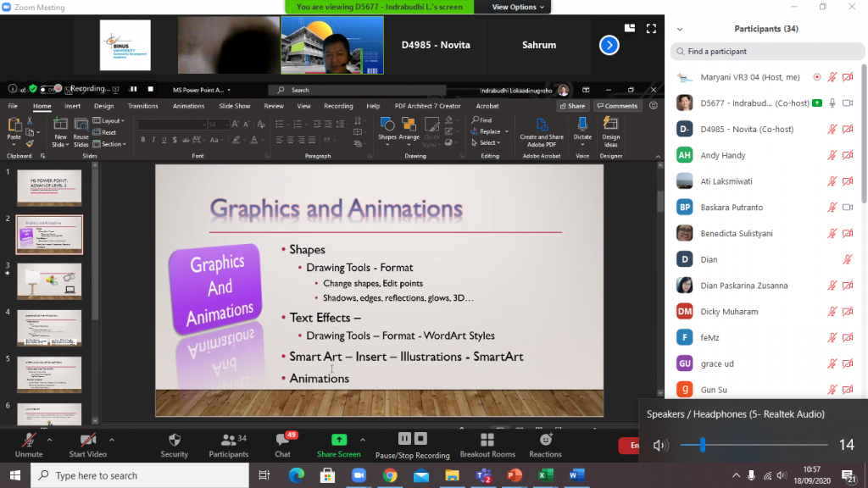Open audio options arrow beside Unmute
Viewport: 868px width, 488px height.
49,440
